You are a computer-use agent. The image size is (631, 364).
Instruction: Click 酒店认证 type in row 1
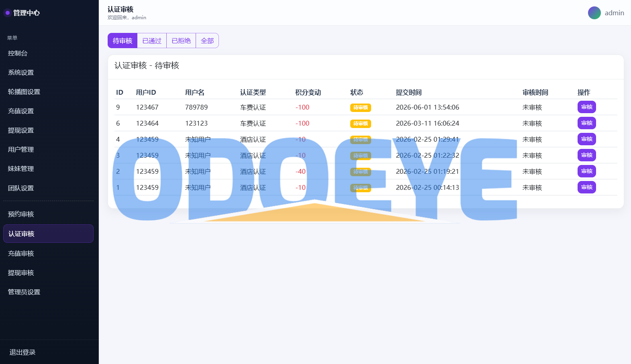253,188
